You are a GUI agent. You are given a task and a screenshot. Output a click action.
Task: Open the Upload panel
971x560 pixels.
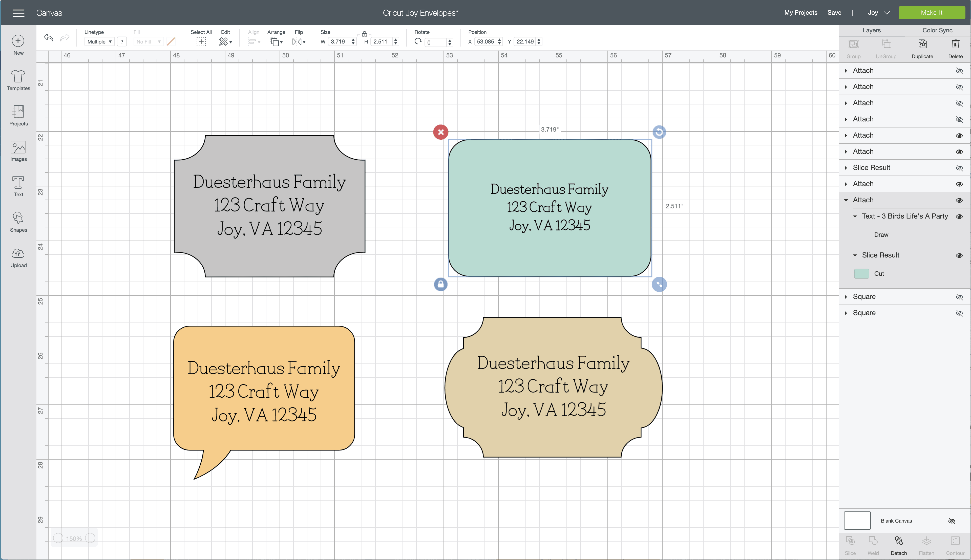(x=18, y=257)
